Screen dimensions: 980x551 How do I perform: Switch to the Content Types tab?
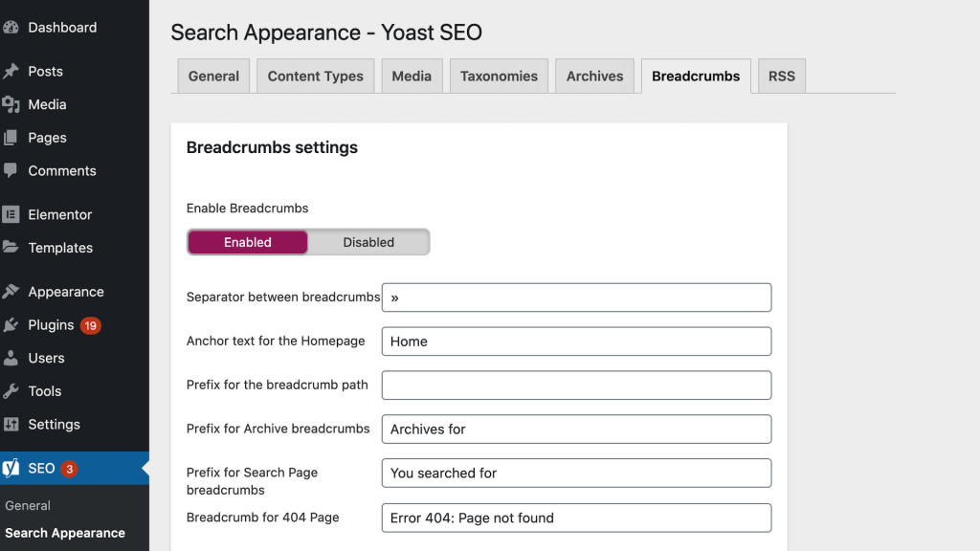tap(315, 77)
